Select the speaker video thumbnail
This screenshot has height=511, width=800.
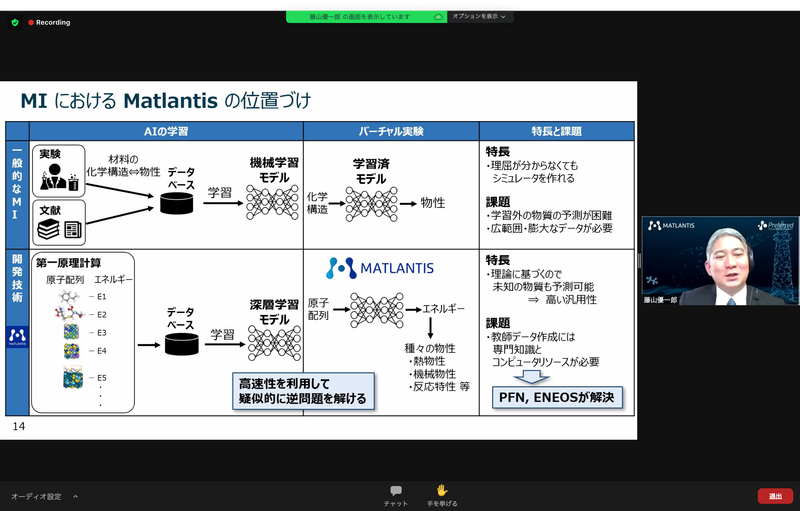[720, 261]
